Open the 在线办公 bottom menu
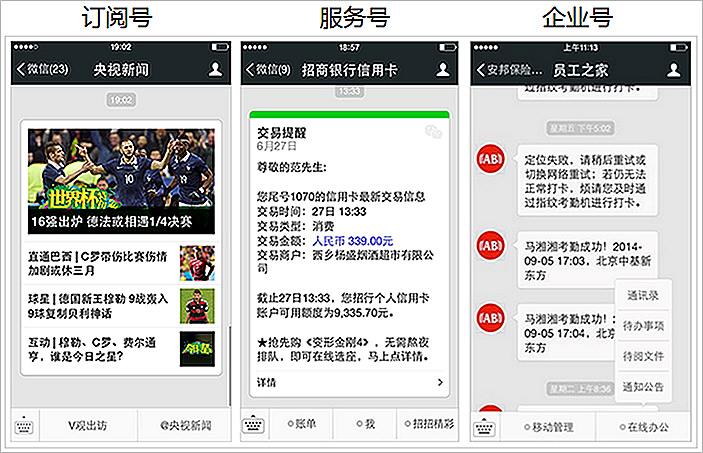703x453 pixels. point(644,427)
